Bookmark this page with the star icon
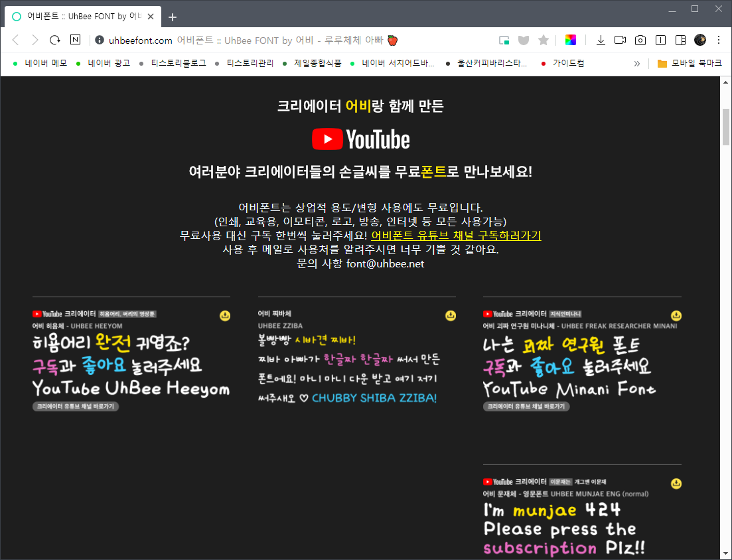The height and width of the screenshot is (560, 732). point(543,40)
